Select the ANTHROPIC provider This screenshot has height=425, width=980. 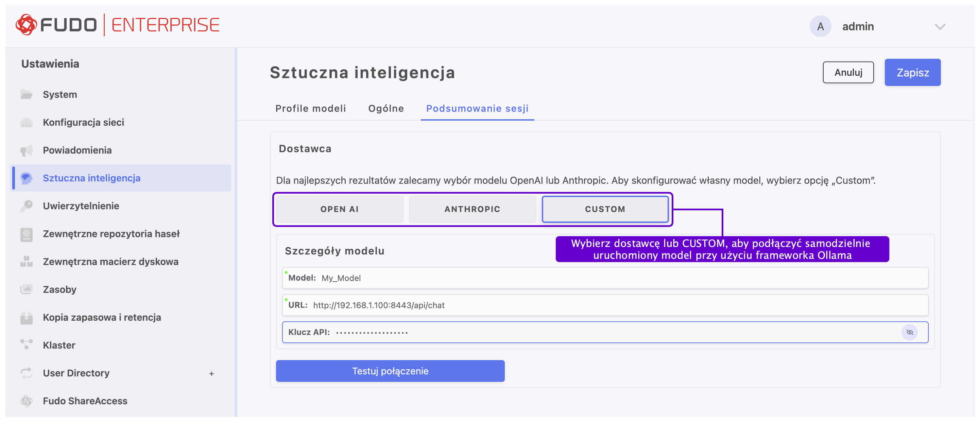pyautogui.click(x=472, y=209)
